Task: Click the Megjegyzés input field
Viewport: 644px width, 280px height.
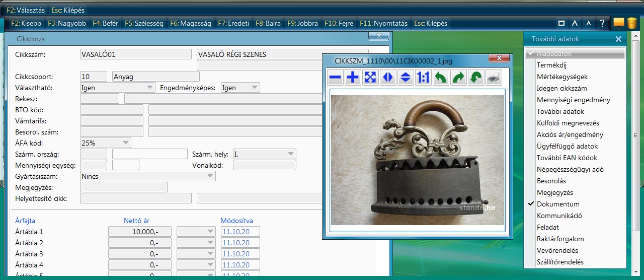Action: point(124,187)
